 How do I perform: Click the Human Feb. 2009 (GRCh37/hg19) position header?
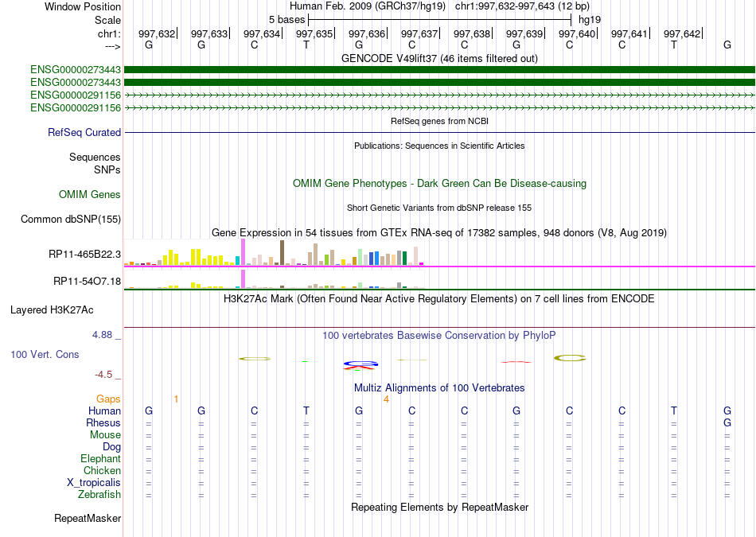(x=439, y=6)
